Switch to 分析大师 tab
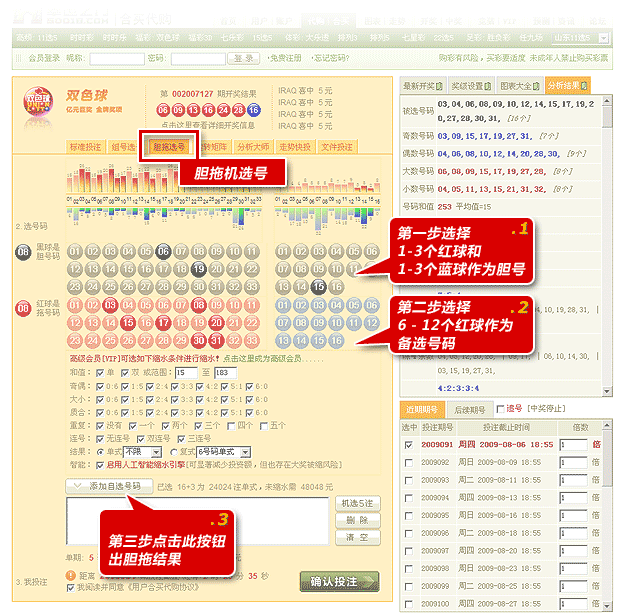Screen dimensions: 623x615 tap(253, 147)
